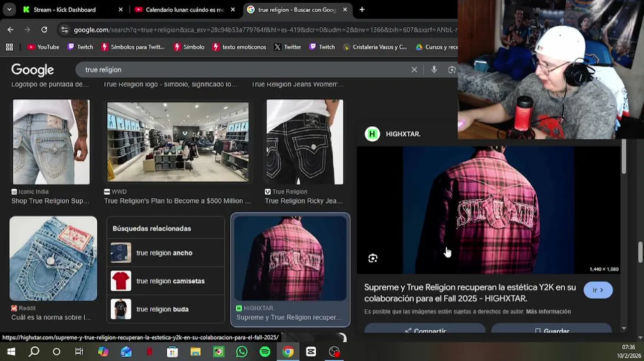Open Cortana circle icon in taskbar

[56, 352]
